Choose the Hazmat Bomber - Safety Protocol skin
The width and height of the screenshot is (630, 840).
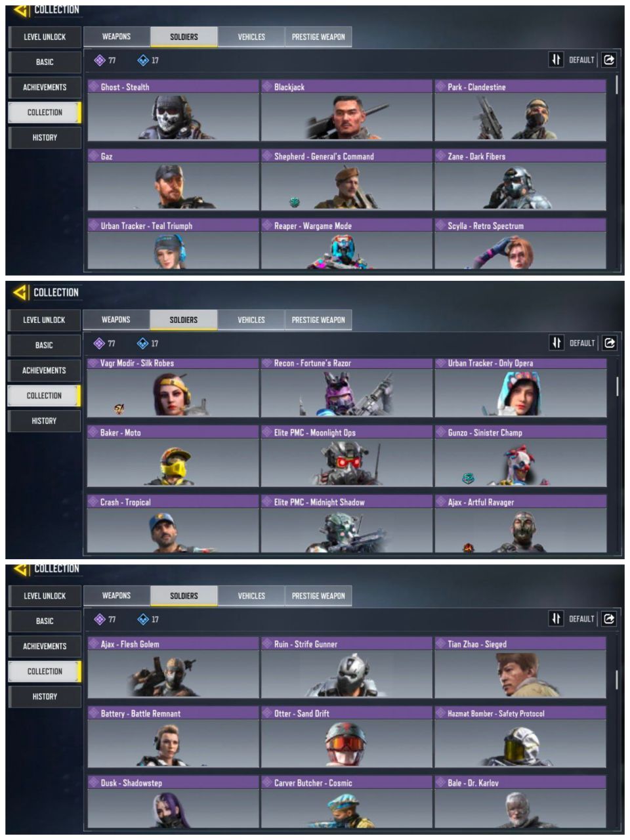click(x=520, y=737)
